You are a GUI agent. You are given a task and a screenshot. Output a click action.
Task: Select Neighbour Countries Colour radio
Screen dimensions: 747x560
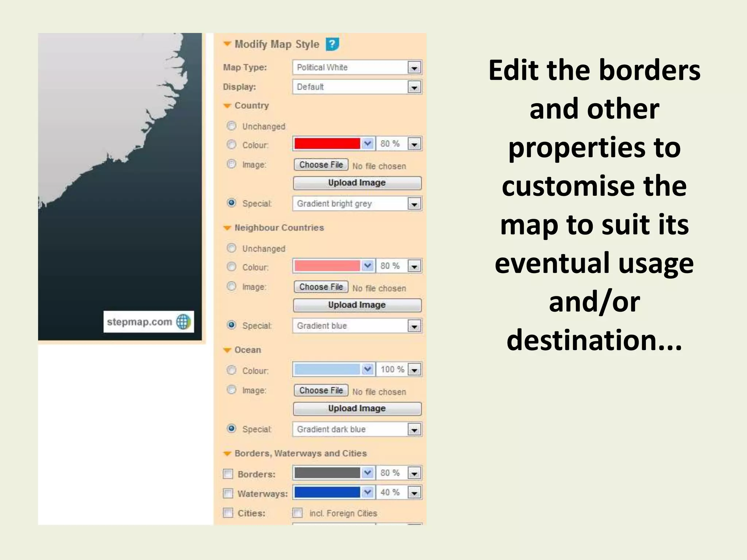(231, 267)
